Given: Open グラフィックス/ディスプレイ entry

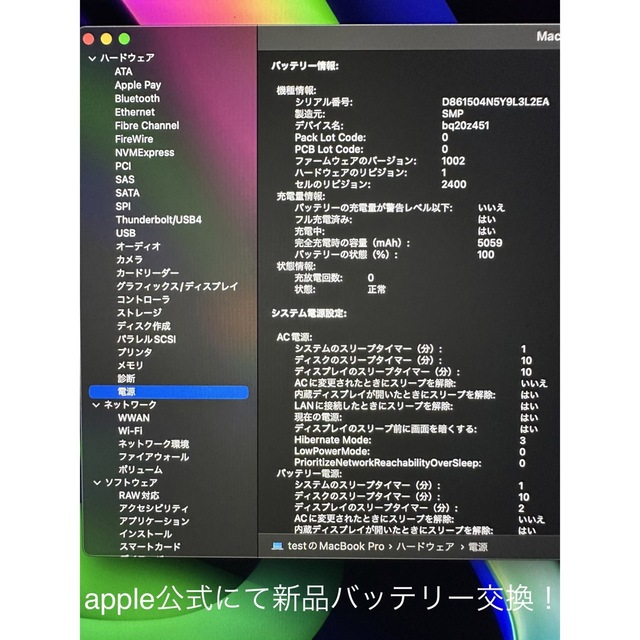Looking at the screenshot, I should pyautogui.click(x=177, y=287).
